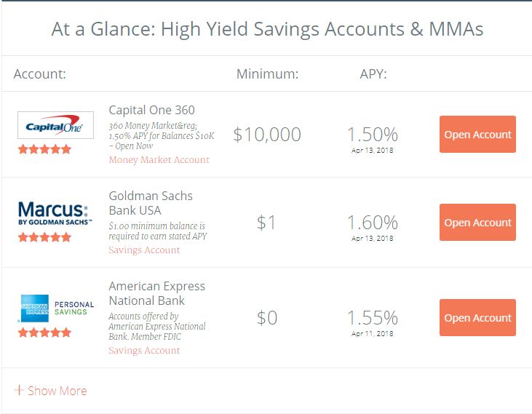Screen dimensions: 532x414
Task: Select the Capital One 360 account name
Action: click(x=151, y=110)
